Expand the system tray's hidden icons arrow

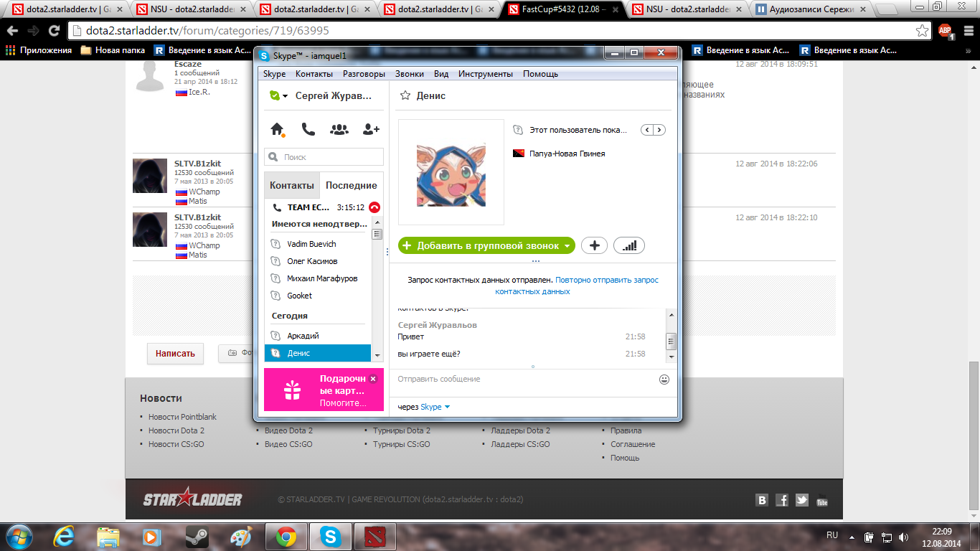pyautogui.click(x=852, y=537)
